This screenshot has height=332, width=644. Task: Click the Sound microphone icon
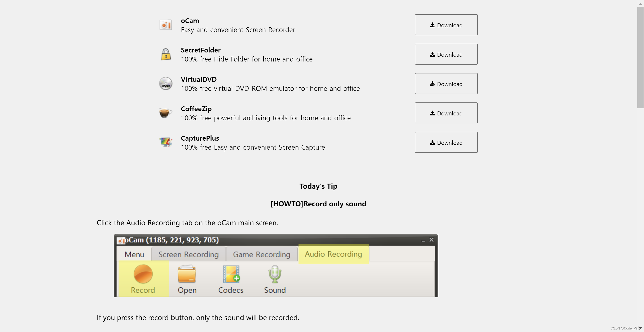click(275, 274)
